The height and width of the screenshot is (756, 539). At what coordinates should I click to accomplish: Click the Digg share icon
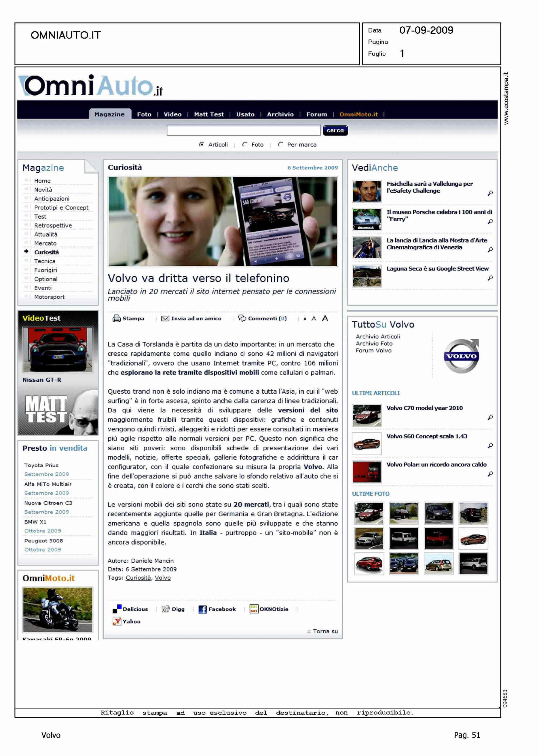tap(165, 609)
